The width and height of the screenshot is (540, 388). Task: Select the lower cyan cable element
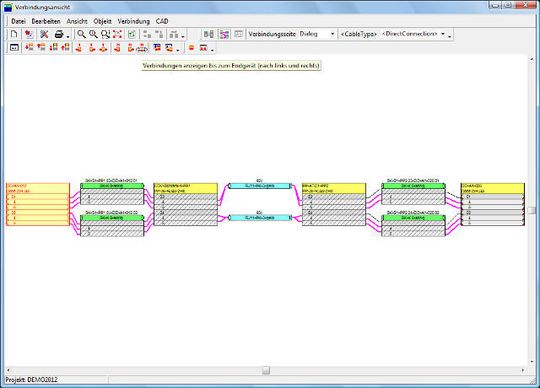pyautogui.click(x=260, y=218)
